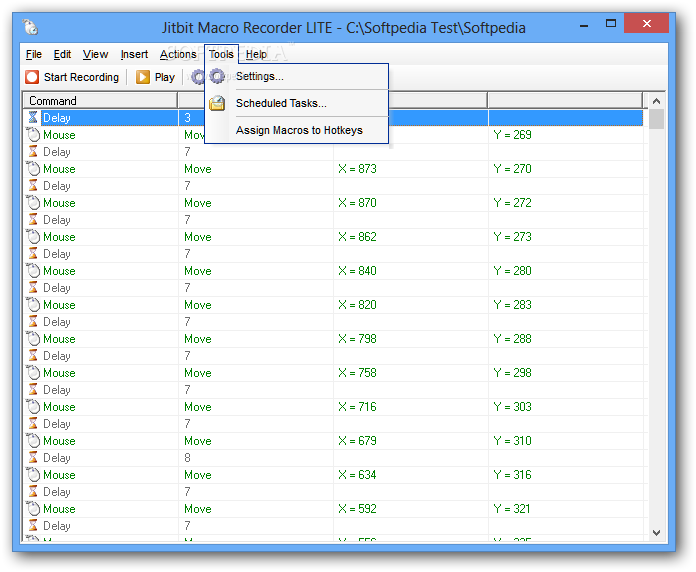The image size is (696, 572).
Task: Click mouse icon in the X = 873 row
Action: (33, 169)
